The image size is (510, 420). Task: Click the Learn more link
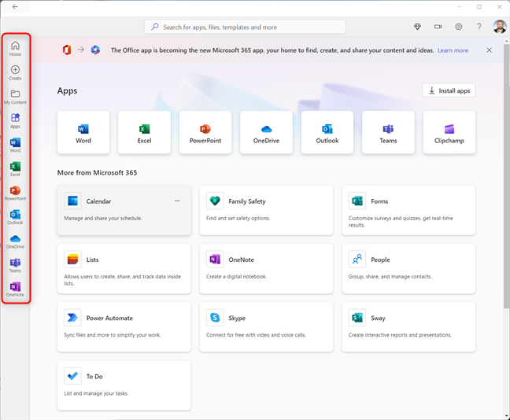(453, 50)
